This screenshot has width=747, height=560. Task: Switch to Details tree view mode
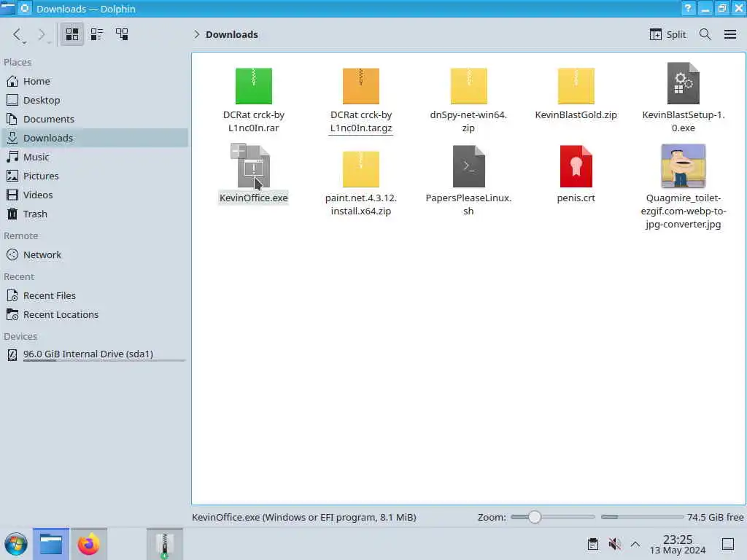coord(122,34)
